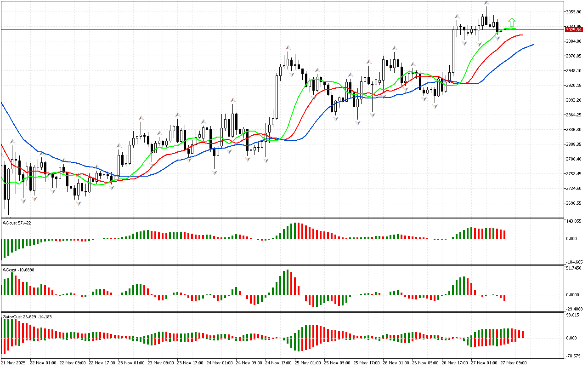Click the 25 Nov 09:00 time axis label
588x368 pixels.
(337, 362)
